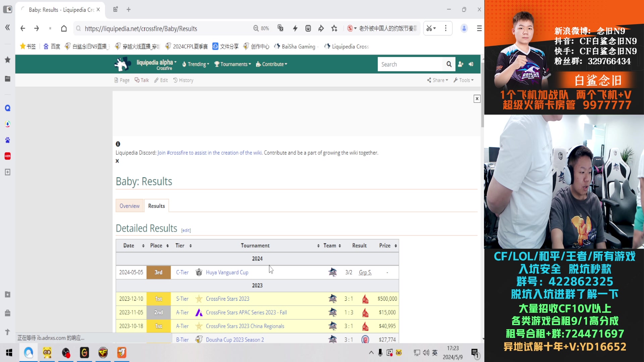
Task: Click the Tier column sort arrow
Action: 191,246
